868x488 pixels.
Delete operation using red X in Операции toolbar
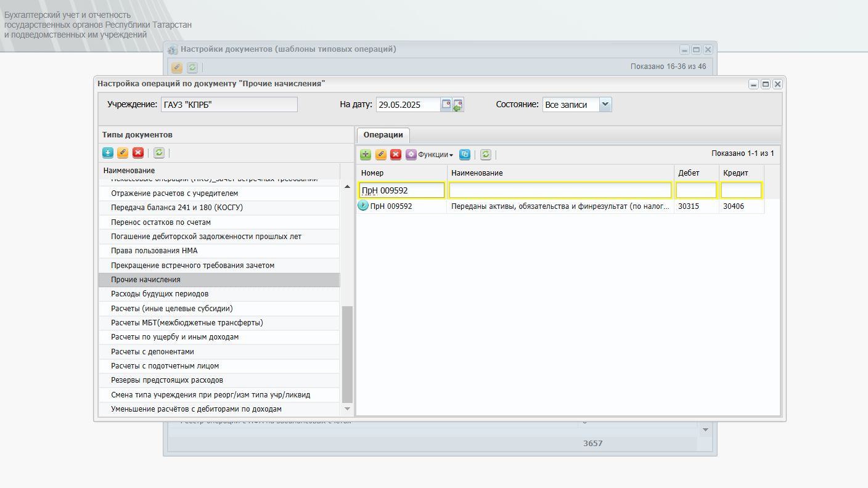pyautogui.click(x=396, y=155)
